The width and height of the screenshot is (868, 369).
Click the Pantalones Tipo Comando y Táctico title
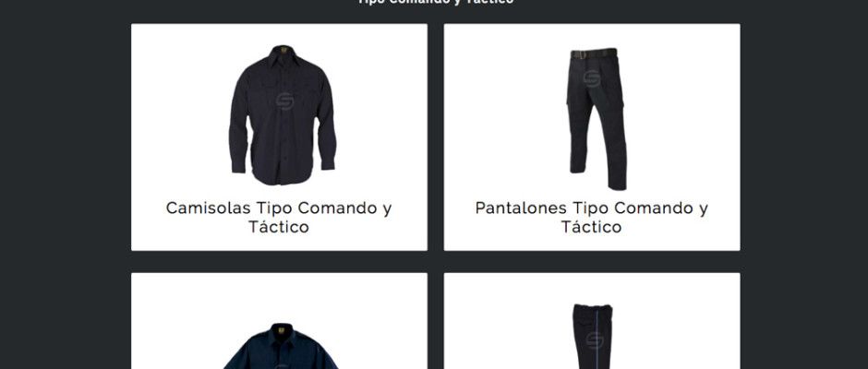[x=591, y=218]
